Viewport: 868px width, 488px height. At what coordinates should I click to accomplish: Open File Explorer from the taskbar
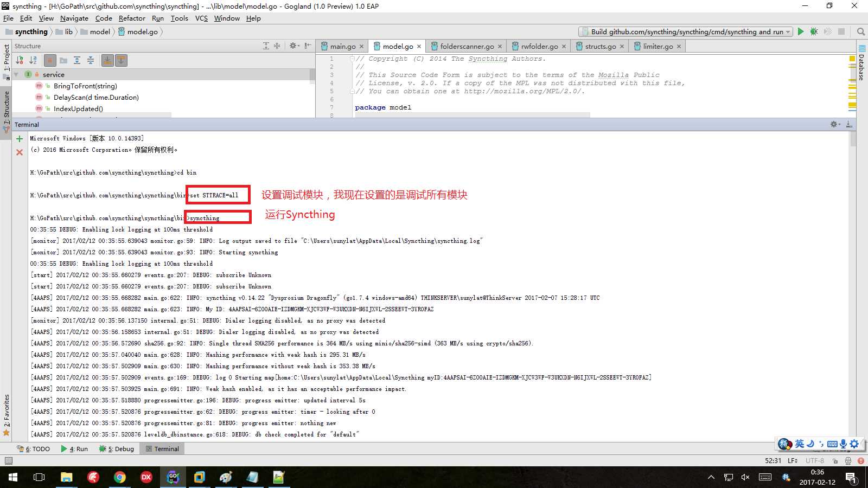point(66,477)
